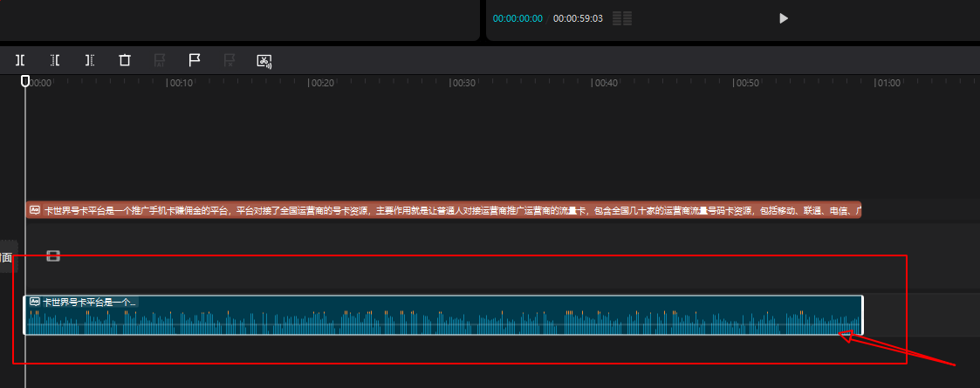980x388 pixels.
Task: Click the film-frame icon on main track
Action: point(53,255)
